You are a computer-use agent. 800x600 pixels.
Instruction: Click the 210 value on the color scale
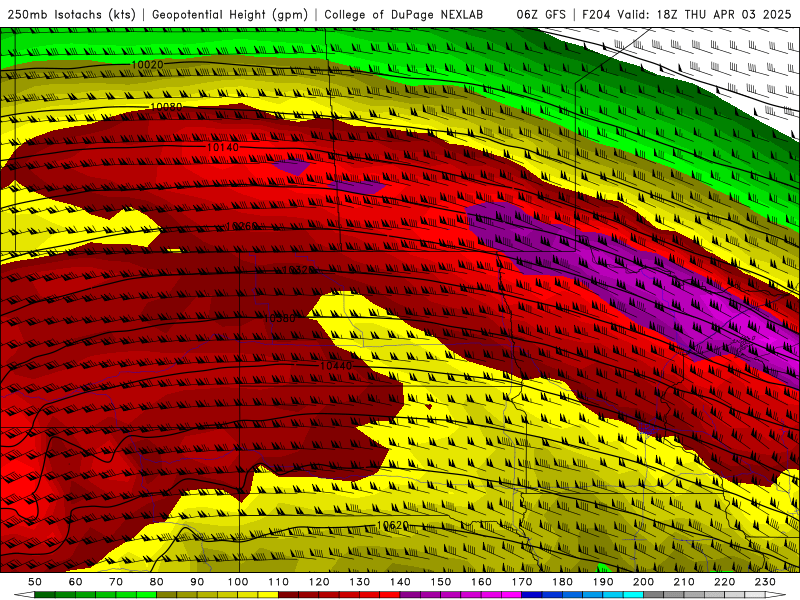click(684, 582)
